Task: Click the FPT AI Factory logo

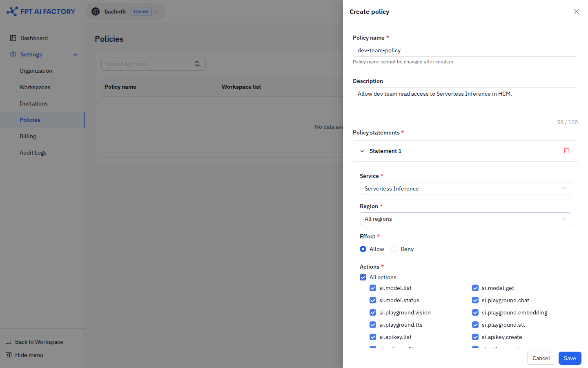Action: 41,11
